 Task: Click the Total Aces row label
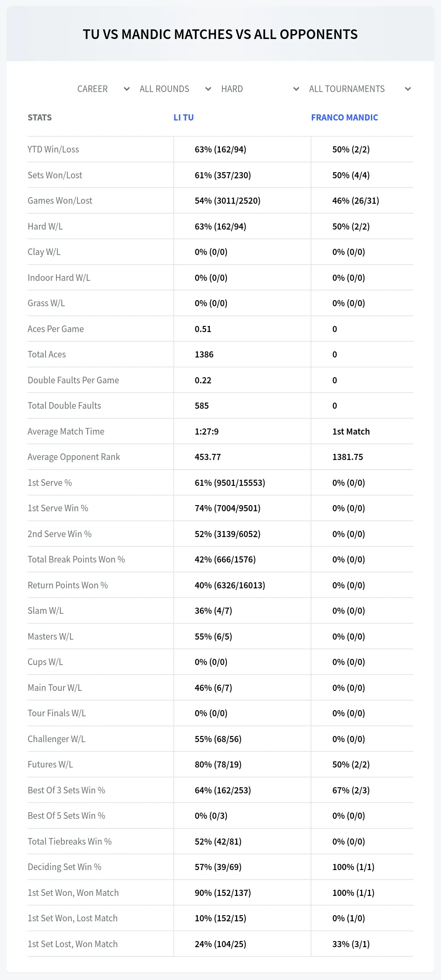pyautogui.click(x=47, y=354)
